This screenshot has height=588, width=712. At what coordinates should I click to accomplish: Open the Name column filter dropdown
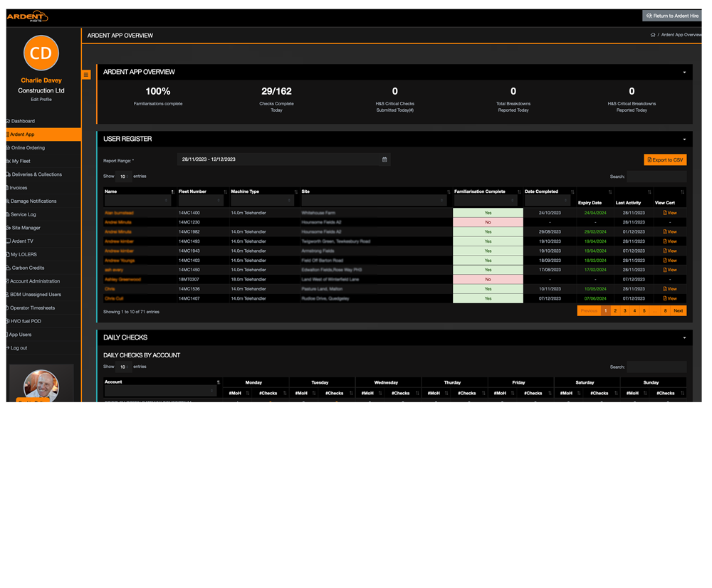137,200
